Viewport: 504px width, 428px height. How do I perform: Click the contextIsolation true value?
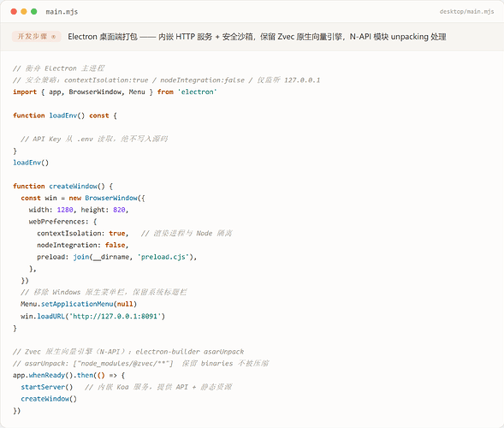[117, 234]
